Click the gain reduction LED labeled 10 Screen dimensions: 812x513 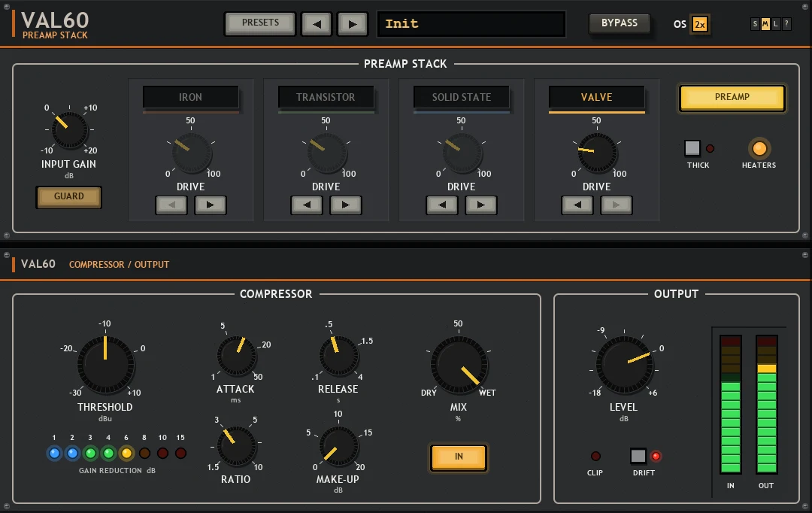(162, 454)
